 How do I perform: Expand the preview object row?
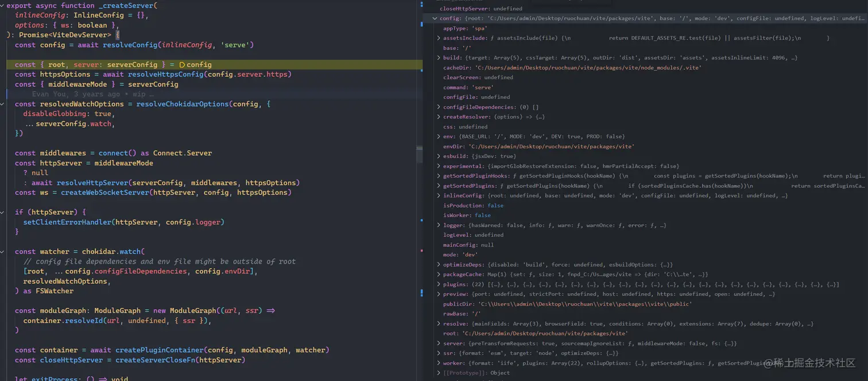click(439, 294)
